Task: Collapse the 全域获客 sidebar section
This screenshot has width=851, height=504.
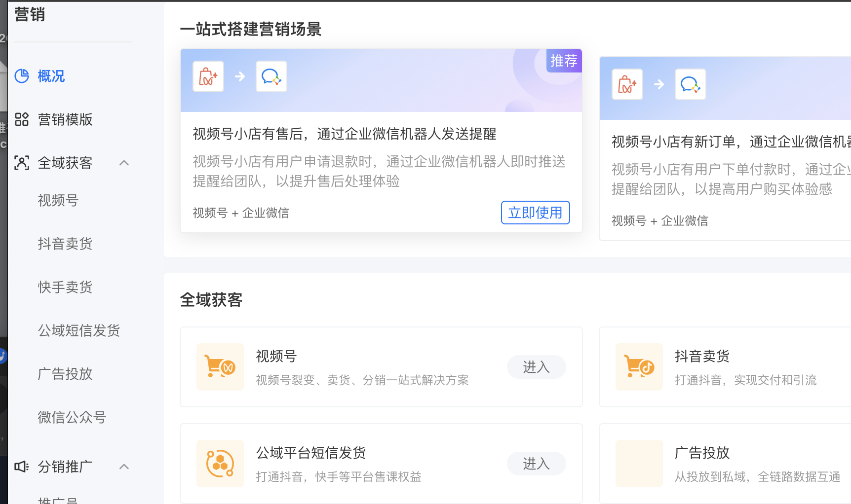Action: pyautogui.click(x=124, y=163)
